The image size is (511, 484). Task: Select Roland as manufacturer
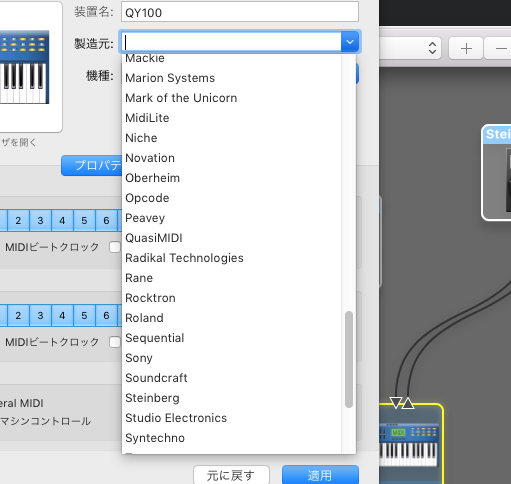pos(232,318)
